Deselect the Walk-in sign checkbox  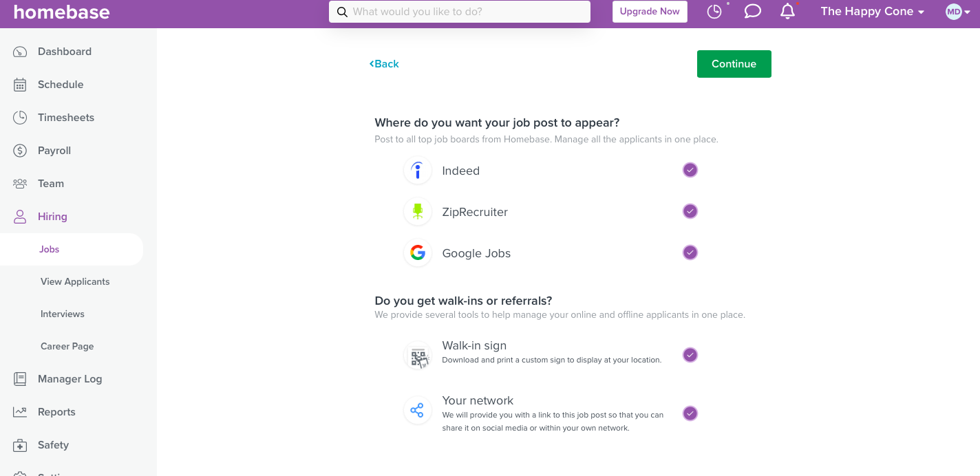coord(690,355)
